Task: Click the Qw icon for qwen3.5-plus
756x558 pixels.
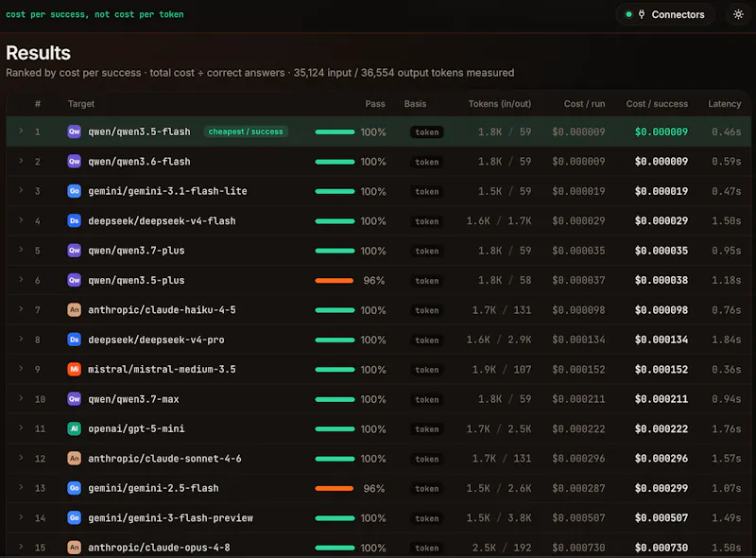Action: (75, 280)
